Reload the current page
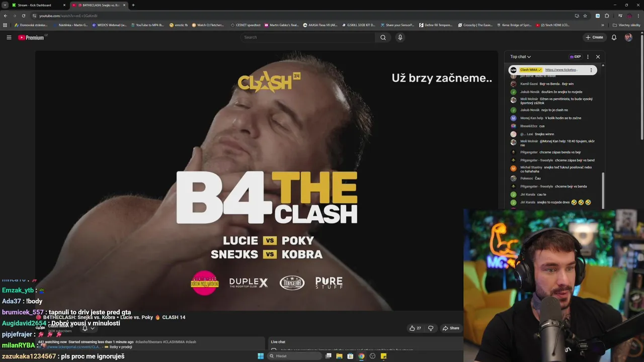Viewport: 644px width, 362px height. (24, 16)
